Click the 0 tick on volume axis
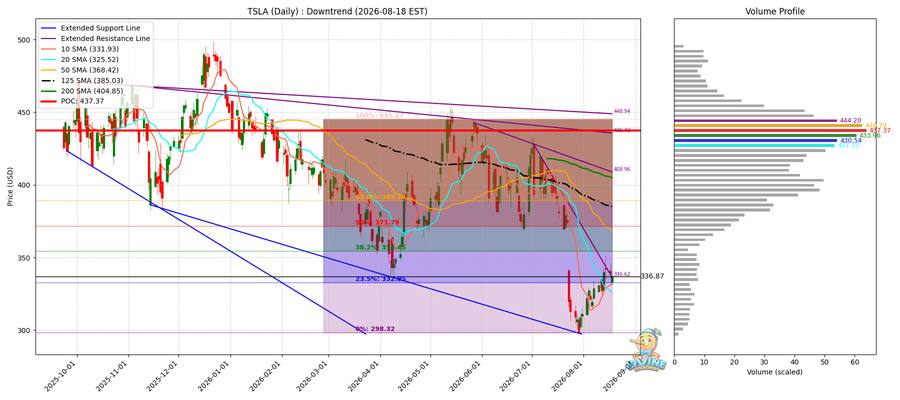The height and width of the screenshot is (400, 900). point(674,362)
